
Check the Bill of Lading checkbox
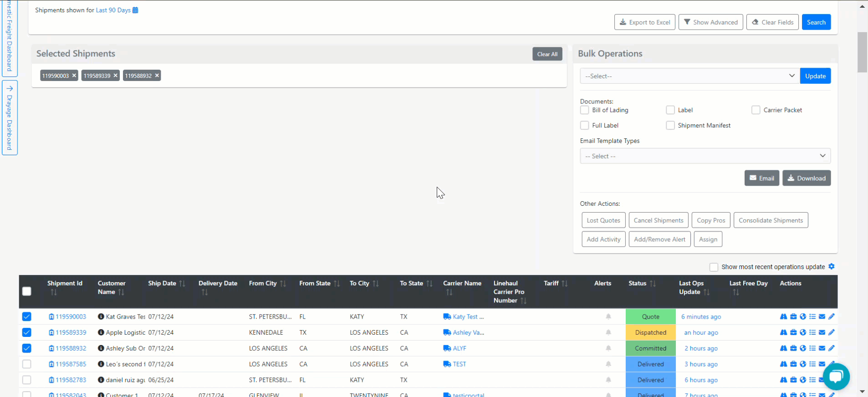584,110
